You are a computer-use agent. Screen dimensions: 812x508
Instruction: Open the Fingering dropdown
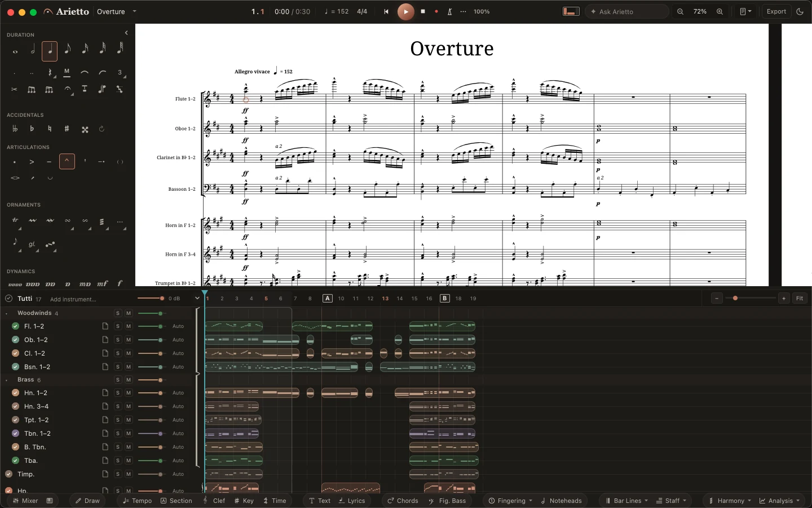click(x=510, y=501)
